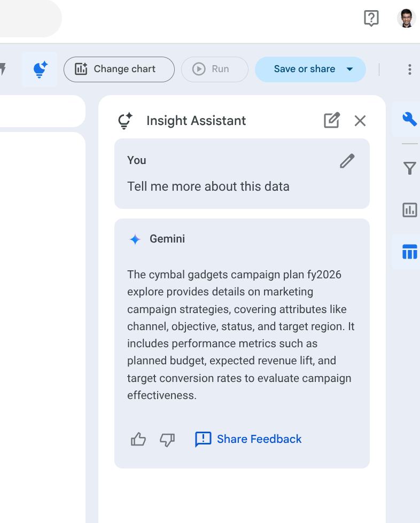Give a thumbs up on Gemini's response
This screenshot has height=523, width=420.
pos(138,439)
